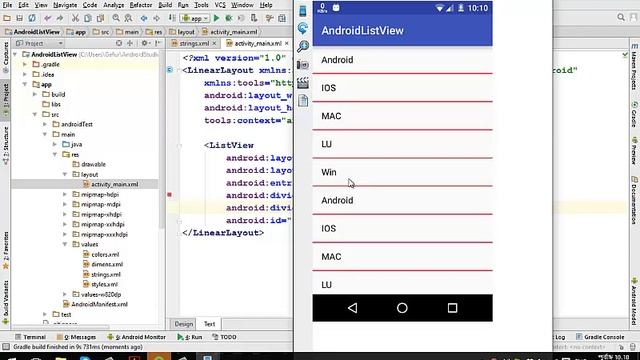
Task: Open File menu
Action: pos(7,5)
